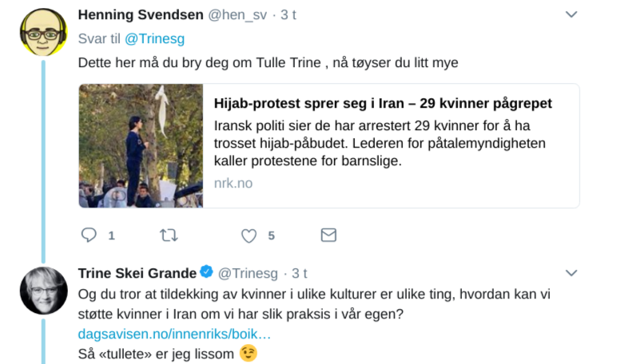Screen dimensions: 617x364
Task: Click the nrk.no source label
Action: (x=233, y=183)
